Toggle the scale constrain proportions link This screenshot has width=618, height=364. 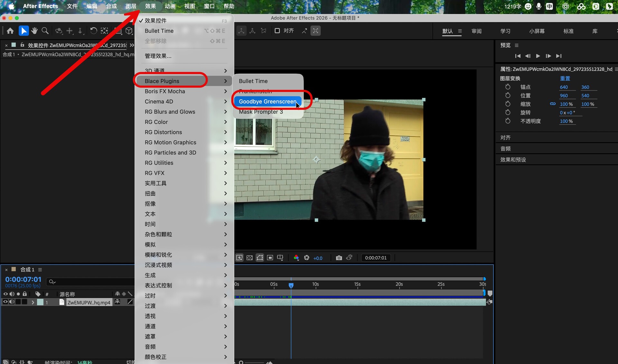coord(553,104)
